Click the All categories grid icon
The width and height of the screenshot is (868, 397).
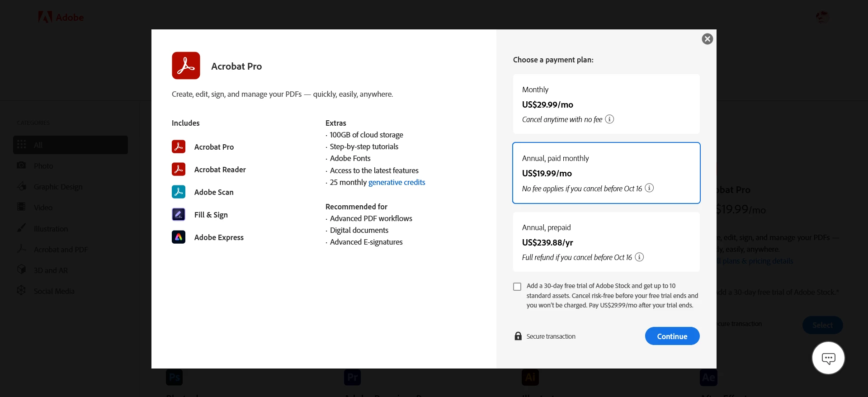pyautogui.click(x=21, y=145)
